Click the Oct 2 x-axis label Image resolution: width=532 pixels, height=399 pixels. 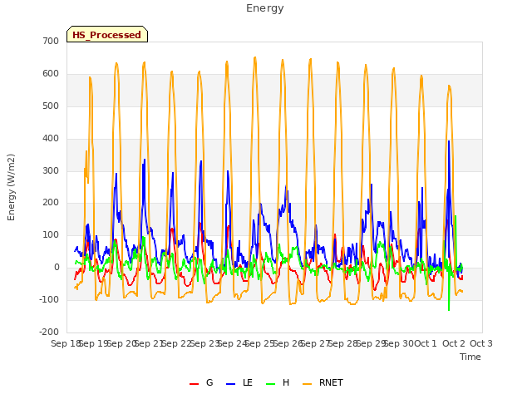(x=454, y=343)
